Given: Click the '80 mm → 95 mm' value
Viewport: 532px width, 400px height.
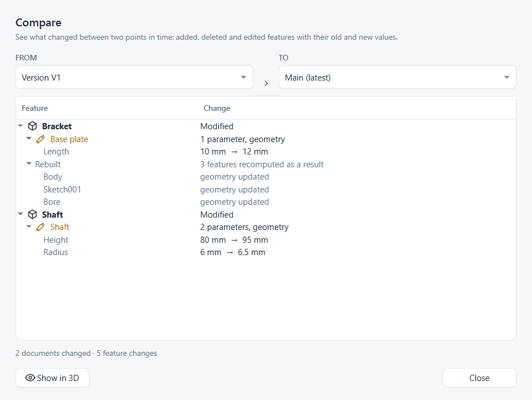Looking at the screenshot, I should tap(234, 240).
